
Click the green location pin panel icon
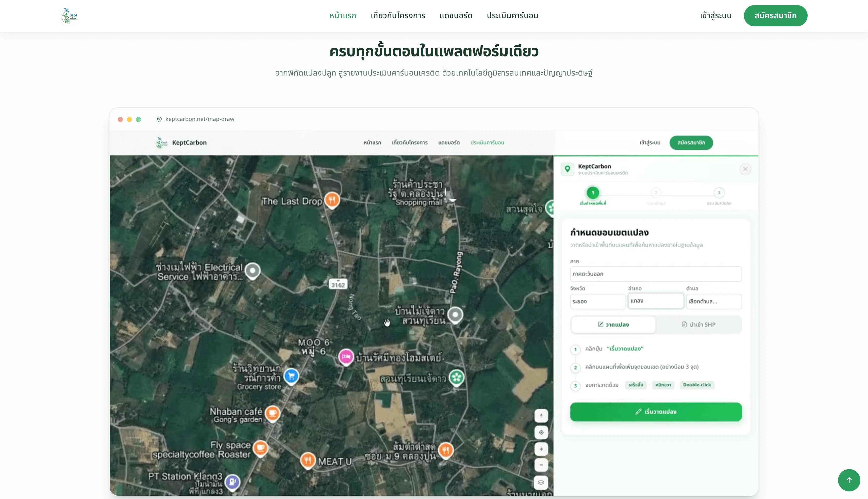pyautogui.click(x=567, y=169)
